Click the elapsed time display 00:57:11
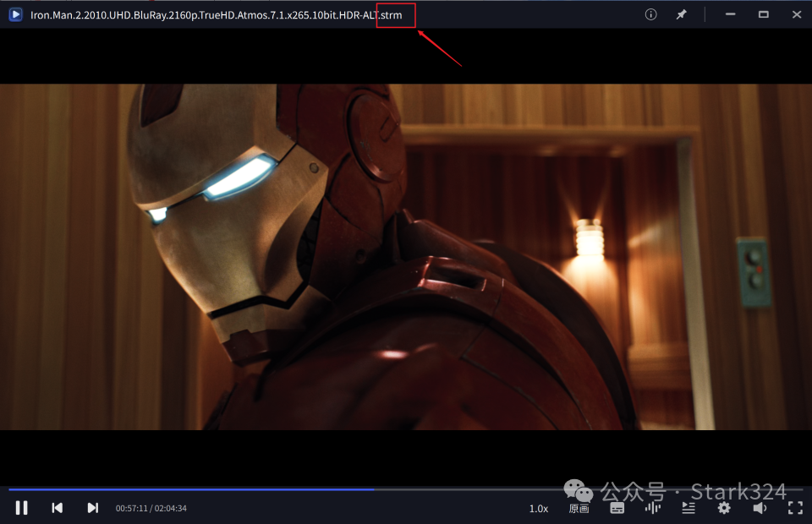 click(131, 509)
